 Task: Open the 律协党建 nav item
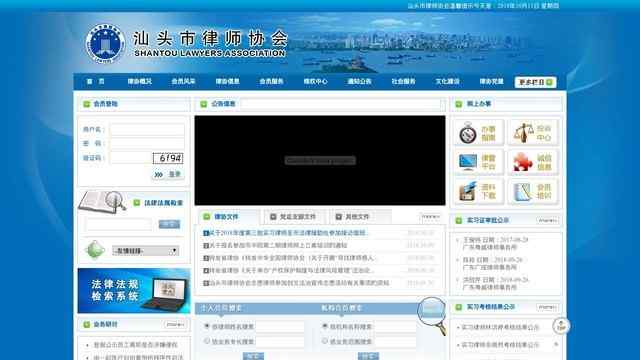tap(491, 82)
